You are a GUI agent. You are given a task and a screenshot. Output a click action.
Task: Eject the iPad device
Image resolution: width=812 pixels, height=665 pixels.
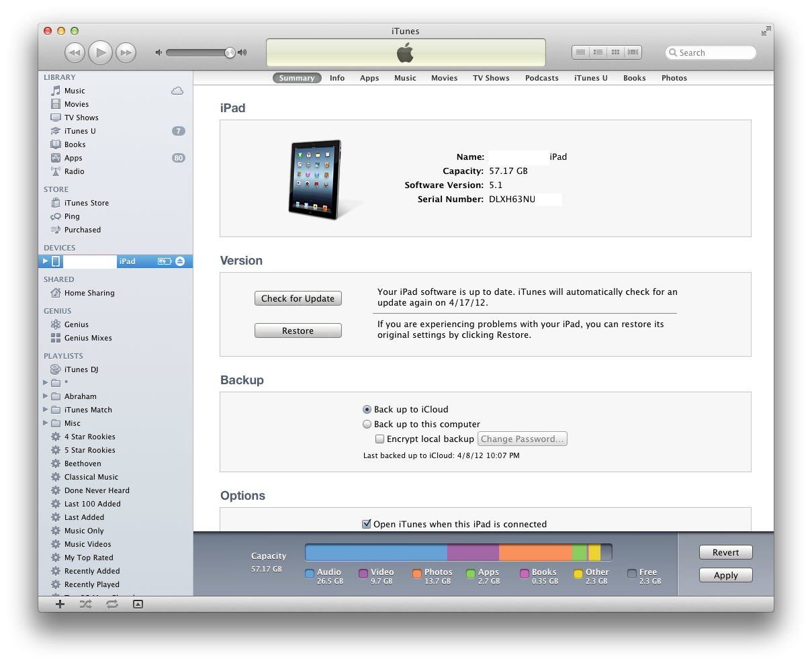click(180, 261)
